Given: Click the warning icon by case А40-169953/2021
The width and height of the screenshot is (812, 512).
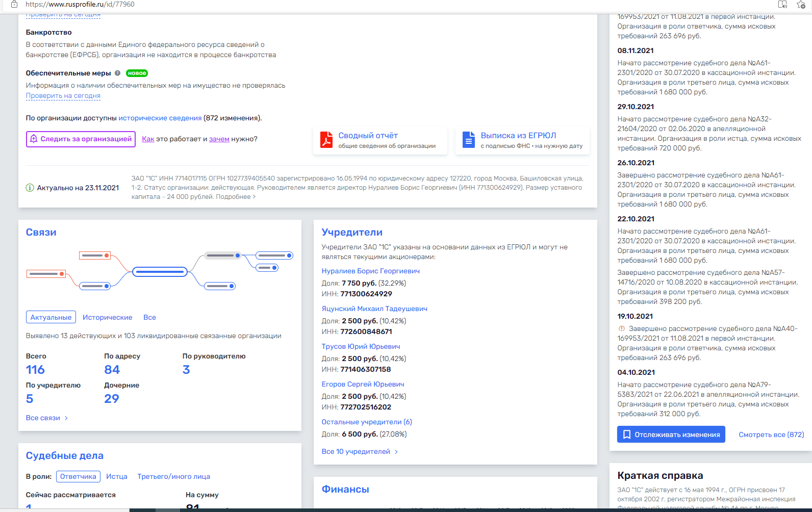Looking at the screenshot, I should (x=621, y=329).
